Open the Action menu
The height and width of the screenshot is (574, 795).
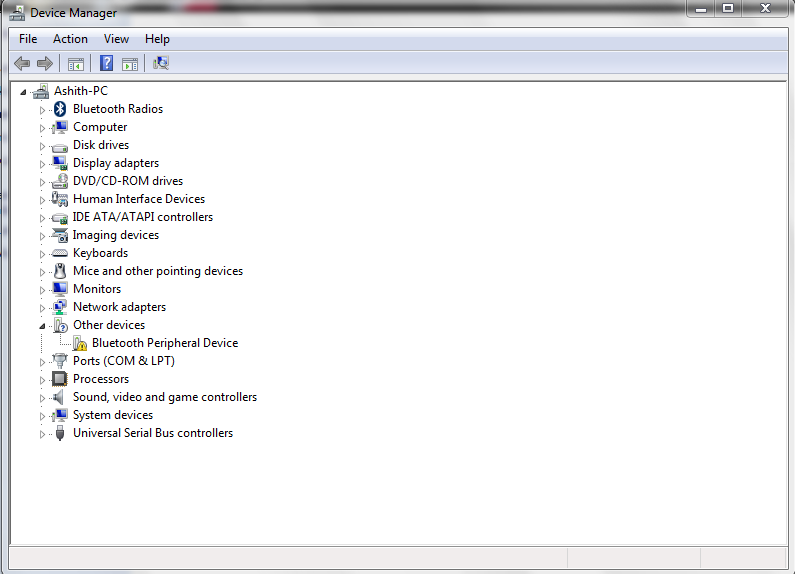70,39
